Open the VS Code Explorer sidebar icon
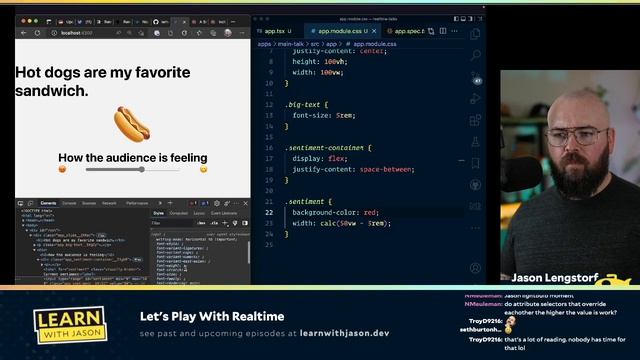 pyautogui.click(x=475, y=34)
